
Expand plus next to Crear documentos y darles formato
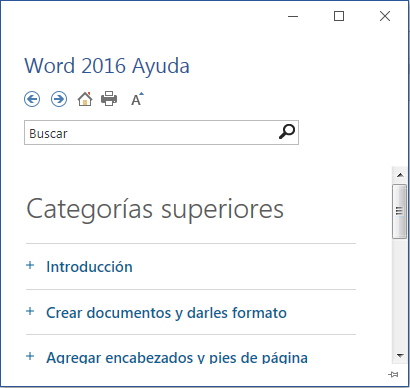tap(30, 311)
